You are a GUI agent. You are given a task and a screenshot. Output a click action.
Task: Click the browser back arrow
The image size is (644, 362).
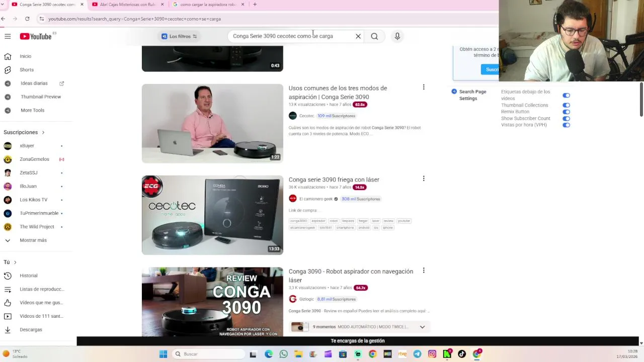click(x=4, y=19)
